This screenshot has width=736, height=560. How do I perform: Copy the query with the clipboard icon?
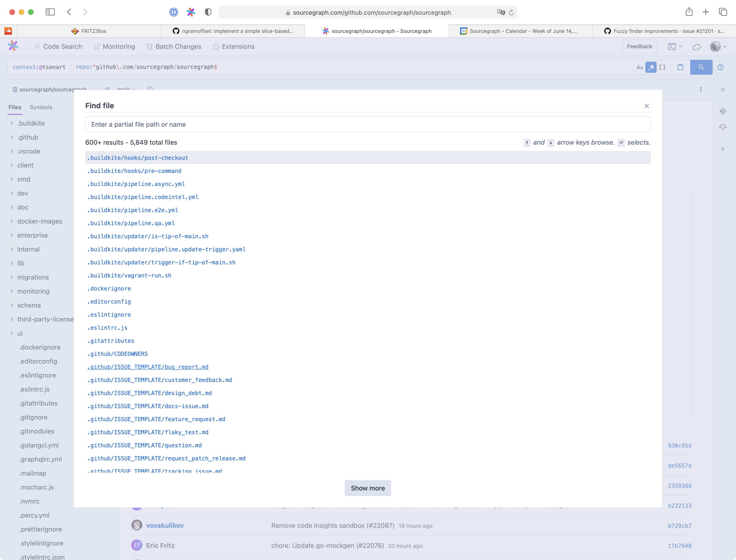point(680,67)
